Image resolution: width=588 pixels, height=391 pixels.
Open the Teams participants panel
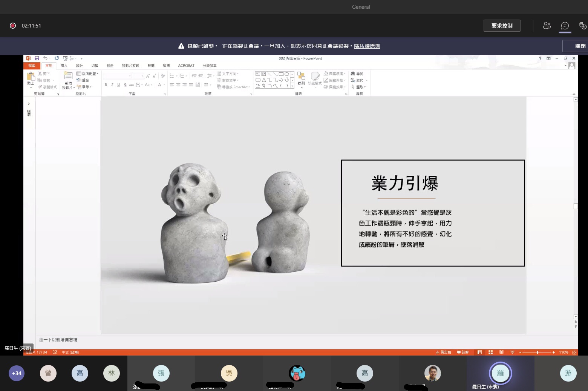coord(547,26)
